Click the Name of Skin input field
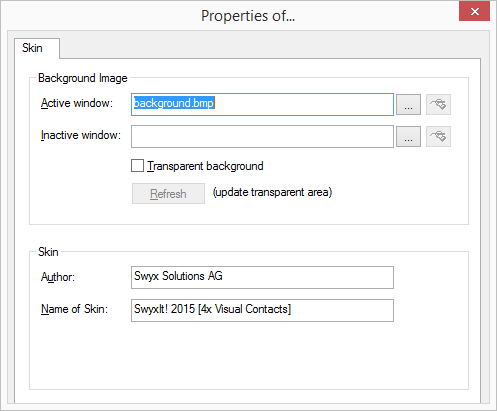Viewport: 497px width, 411px height. (x=262, y=310)
